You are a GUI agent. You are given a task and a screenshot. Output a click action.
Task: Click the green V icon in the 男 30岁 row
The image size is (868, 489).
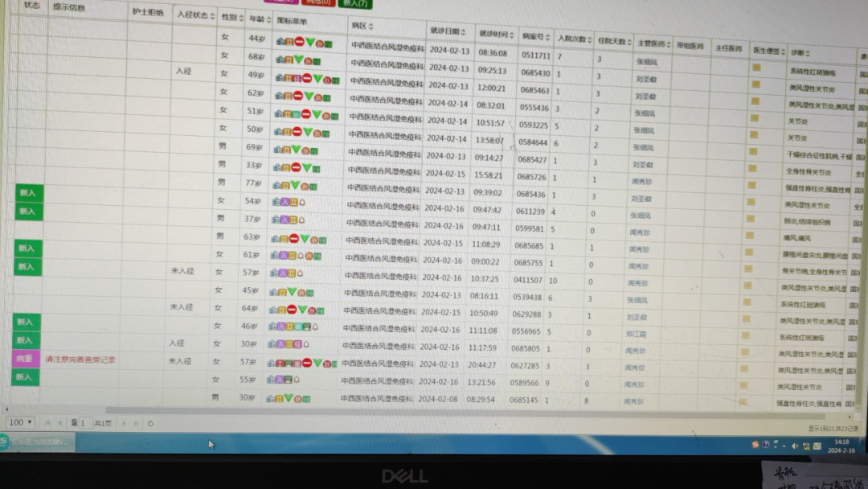[x=289, y=398]
